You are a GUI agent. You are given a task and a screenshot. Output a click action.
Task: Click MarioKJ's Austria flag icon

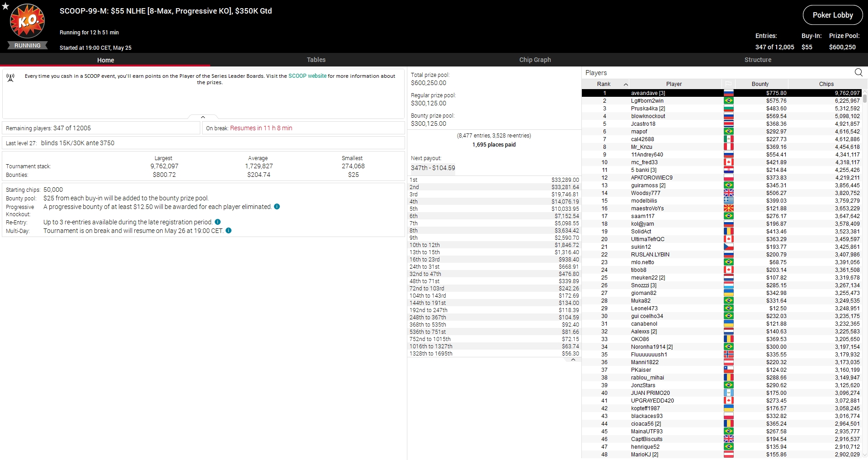point(728,455)
